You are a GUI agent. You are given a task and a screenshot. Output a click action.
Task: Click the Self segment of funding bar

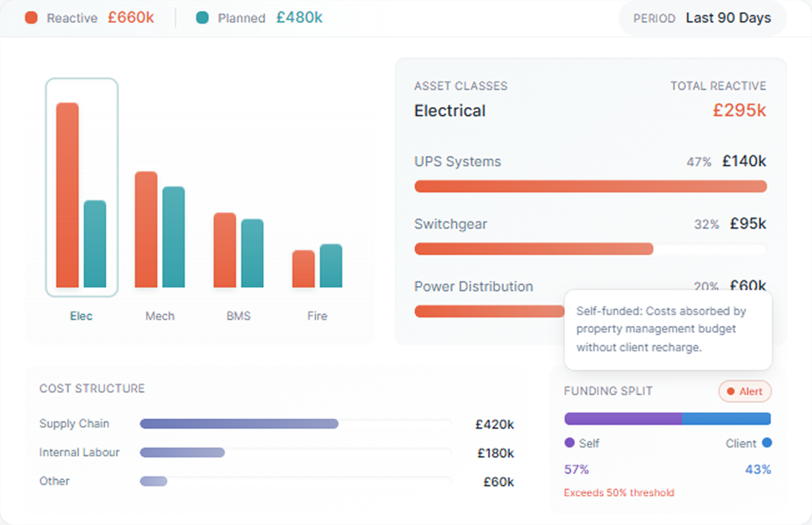click(x=623, y=419)
